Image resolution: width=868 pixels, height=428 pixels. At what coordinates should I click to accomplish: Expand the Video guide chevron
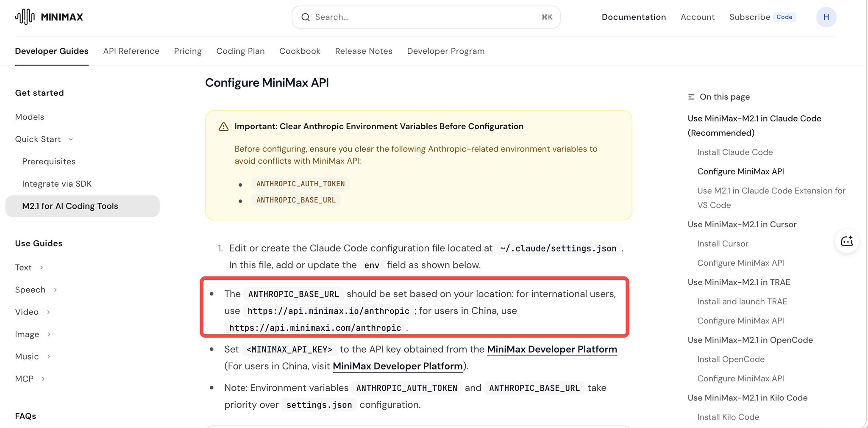point(48,312)
